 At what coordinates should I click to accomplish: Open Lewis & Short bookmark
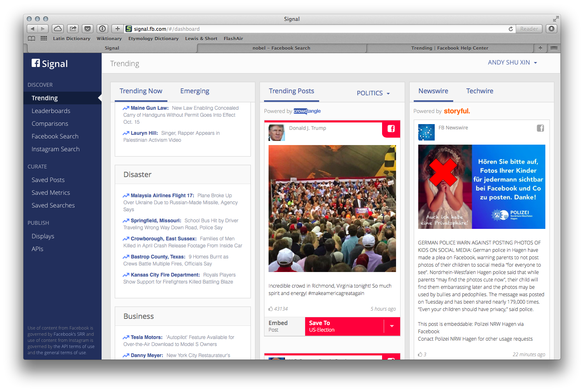coord(201,39)
